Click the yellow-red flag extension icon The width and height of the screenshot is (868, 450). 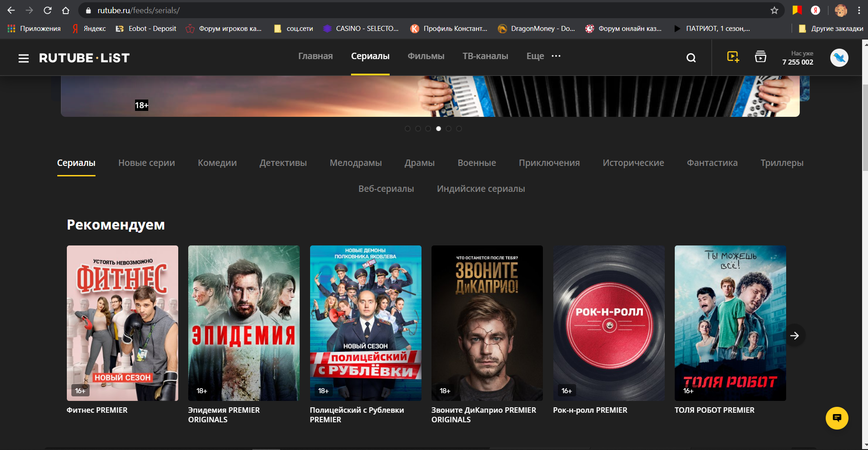coord(797,10)
